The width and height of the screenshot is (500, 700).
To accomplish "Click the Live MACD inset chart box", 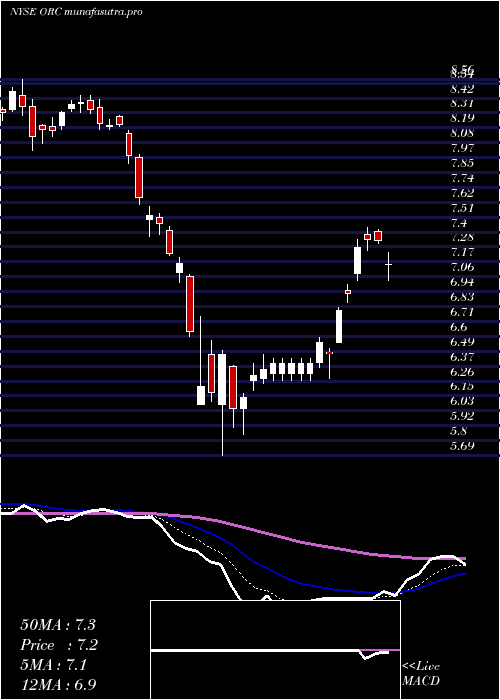I will (x=275, y=650).
